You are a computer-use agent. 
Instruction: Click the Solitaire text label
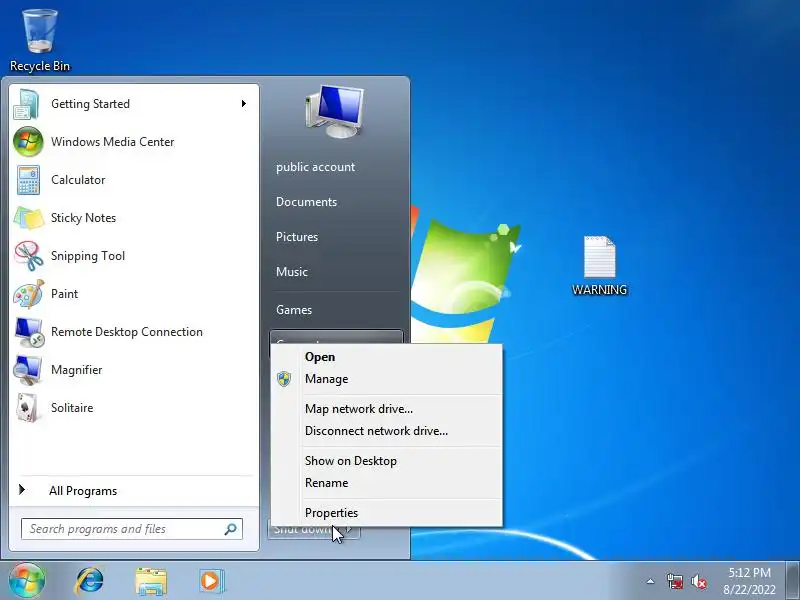[x=72, y=408]
